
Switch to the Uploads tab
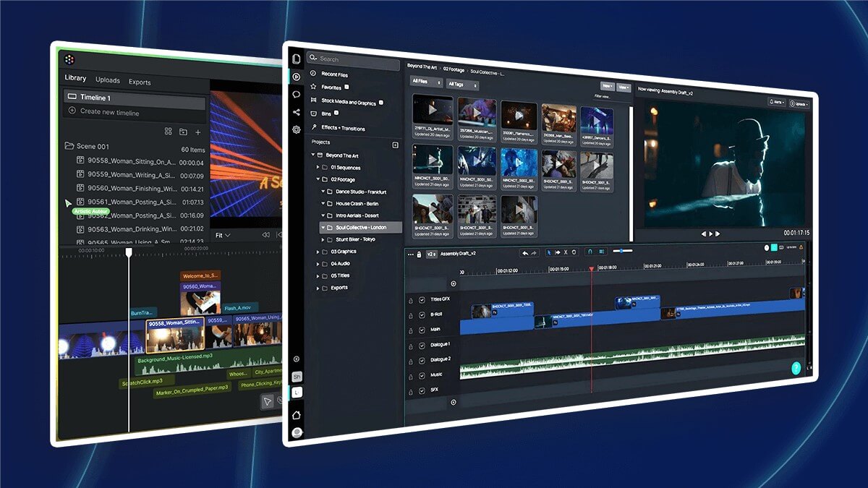click(108, 81)
